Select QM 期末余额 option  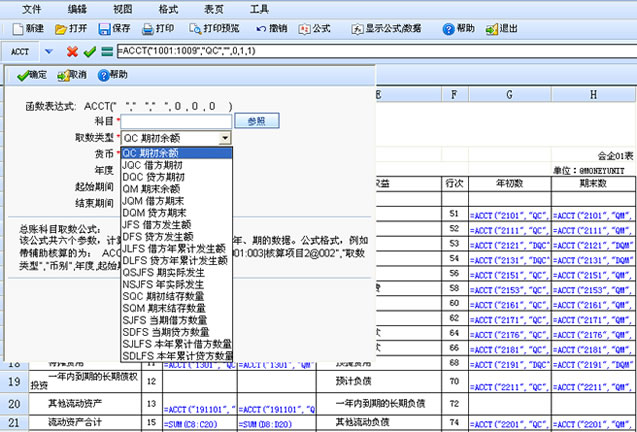(177, 189)
